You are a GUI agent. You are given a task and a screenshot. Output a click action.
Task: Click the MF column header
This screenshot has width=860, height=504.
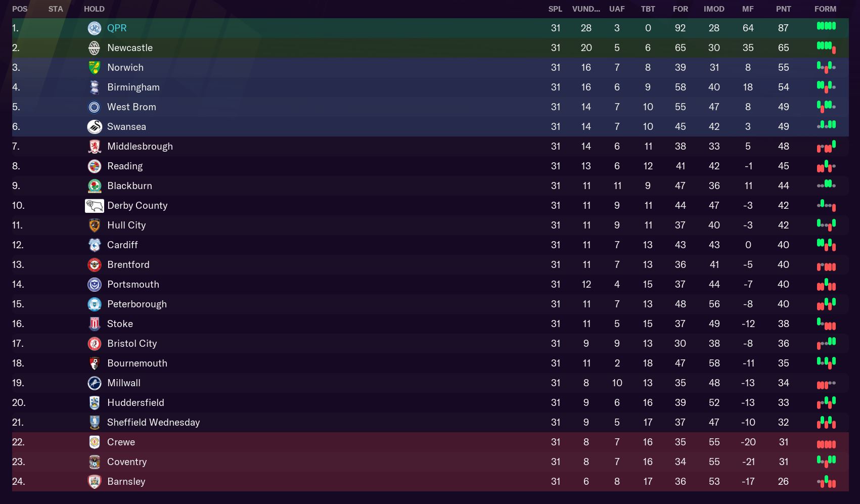tap(748, 9)
